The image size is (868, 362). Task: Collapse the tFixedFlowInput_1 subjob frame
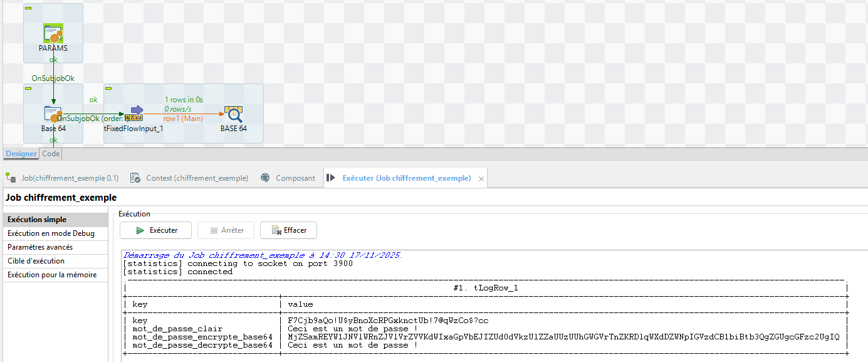pyautogui.click(x=107, y=88)
